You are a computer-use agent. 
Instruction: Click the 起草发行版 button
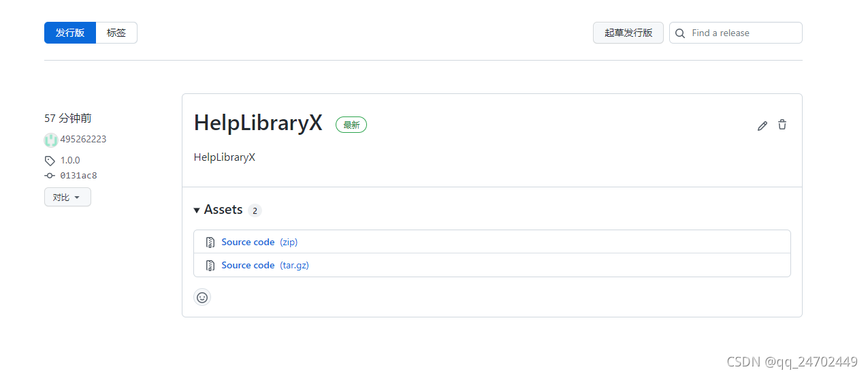click(628, 33)
